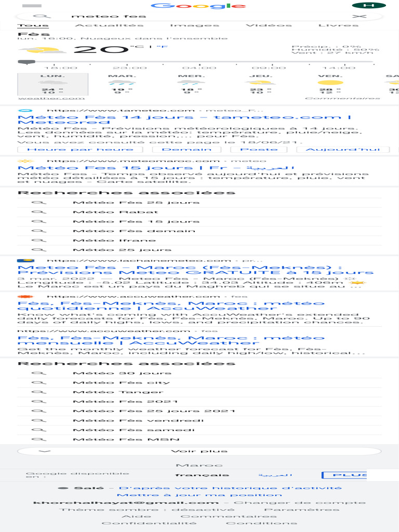Switch to the Actualités tab
This screenshot has width=399, height=532.
tap(109, 25)
